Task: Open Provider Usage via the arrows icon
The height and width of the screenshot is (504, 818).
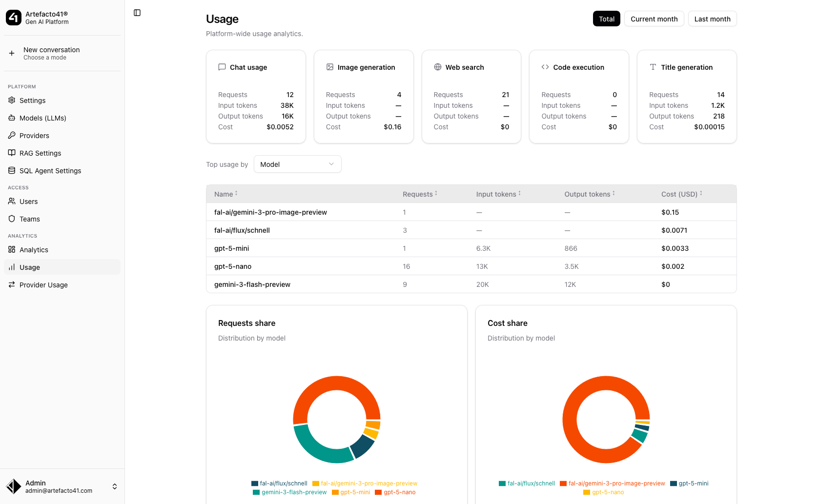Action: click(x=12, y=284)
